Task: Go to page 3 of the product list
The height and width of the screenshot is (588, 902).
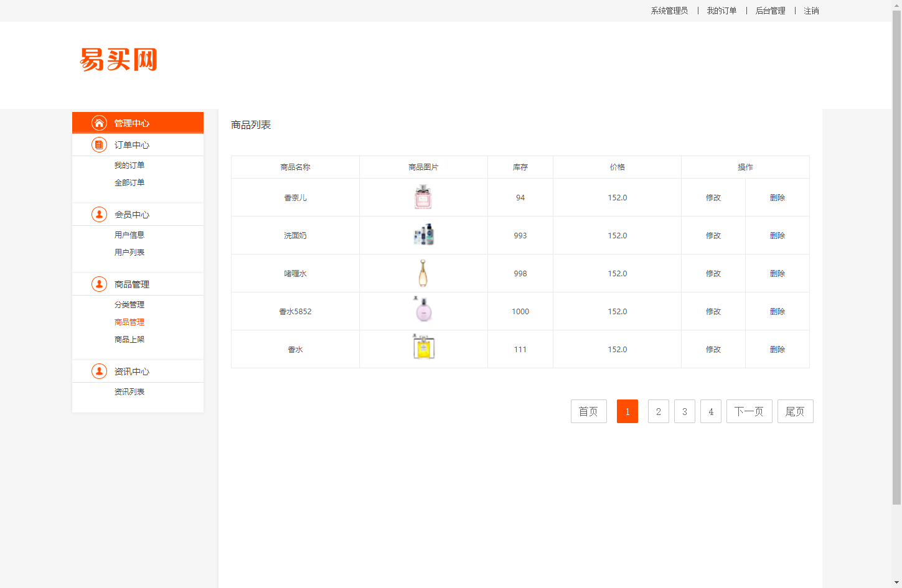Action: (684, 411)
